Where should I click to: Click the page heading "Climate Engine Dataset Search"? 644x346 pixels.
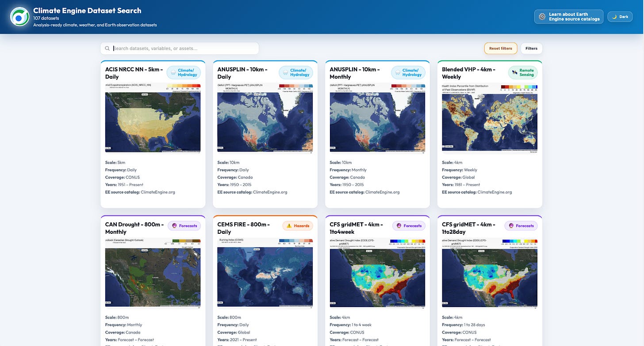pos(87,11)
